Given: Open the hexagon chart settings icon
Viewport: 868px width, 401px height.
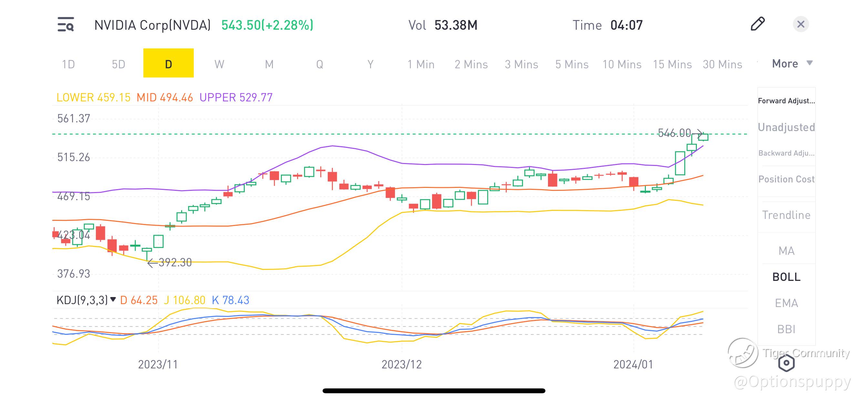Looking at the screenshot, I should pyautogui.click(x=786, y=363).
